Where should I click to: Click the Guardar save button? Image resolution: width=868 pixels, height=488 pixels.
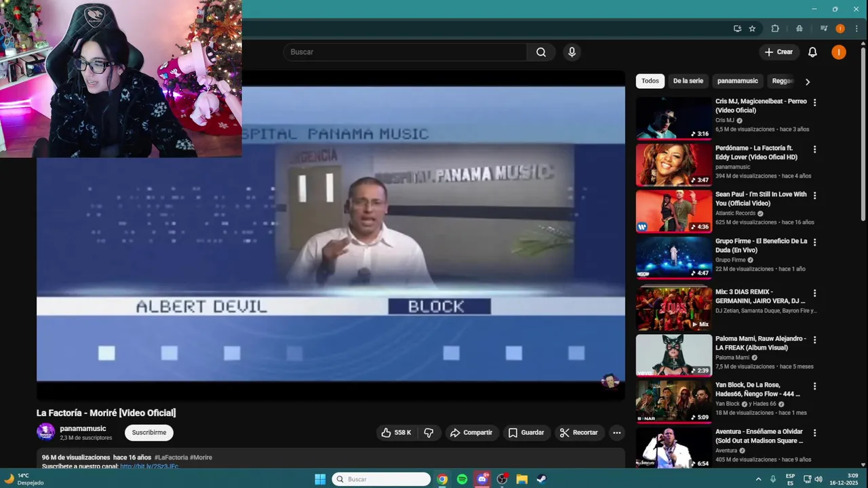click(526, 432)
